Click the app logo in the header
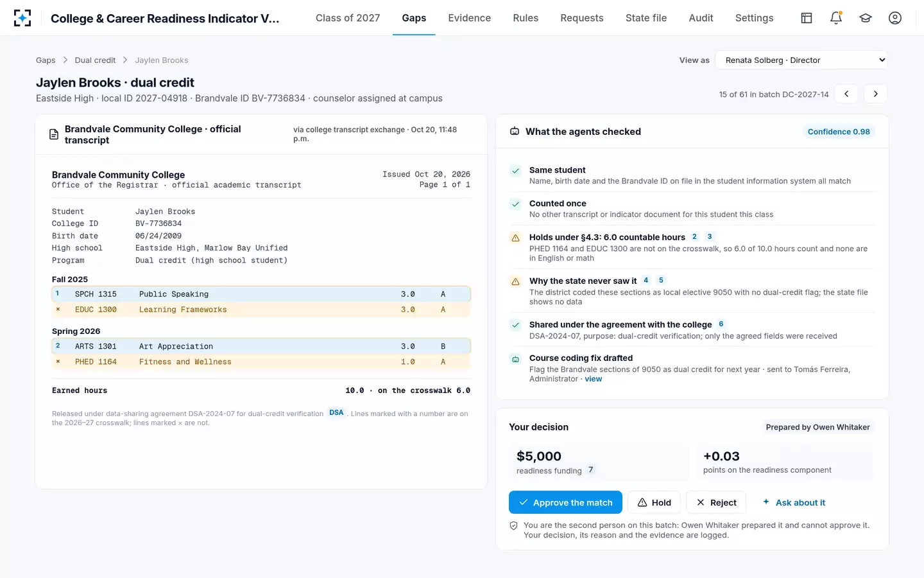 click(x=22, y=18)
